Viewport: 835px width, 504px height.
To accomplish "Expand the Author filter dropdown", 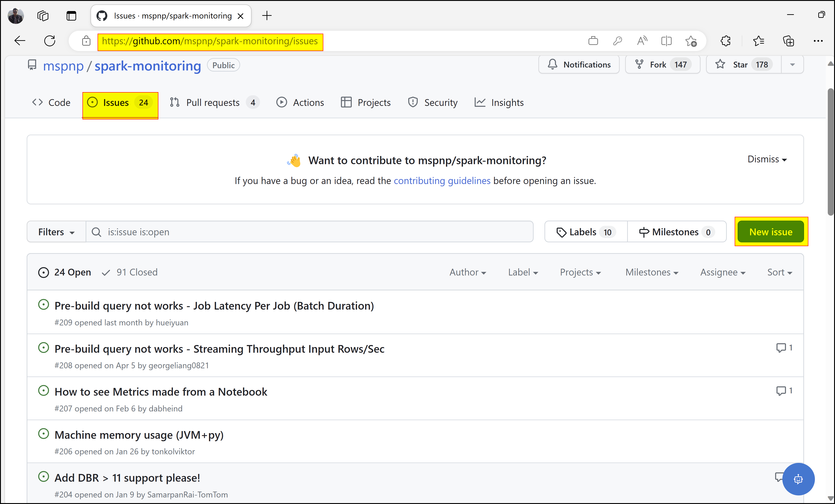I will (x=468, y=272).
